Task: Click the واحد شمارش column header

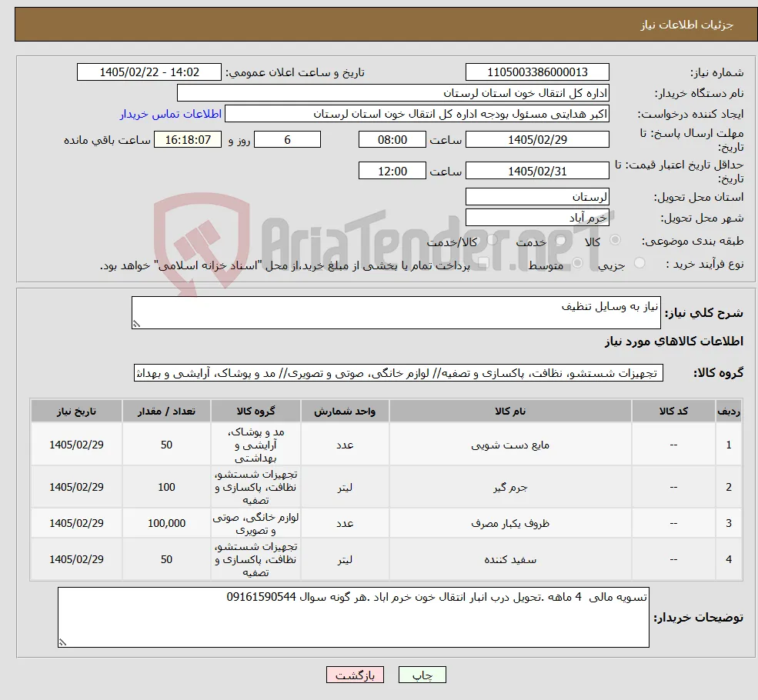Action: coord(345,411)
